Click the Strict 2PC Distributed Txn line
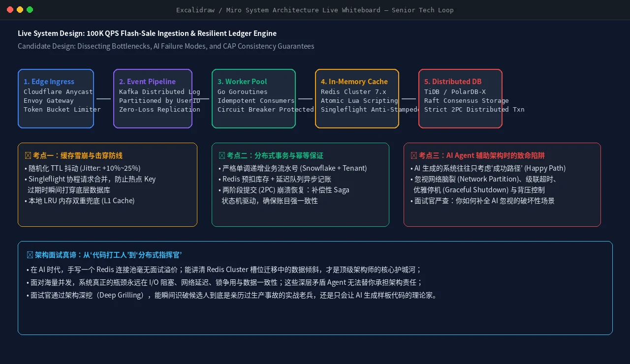 point(474,110)
